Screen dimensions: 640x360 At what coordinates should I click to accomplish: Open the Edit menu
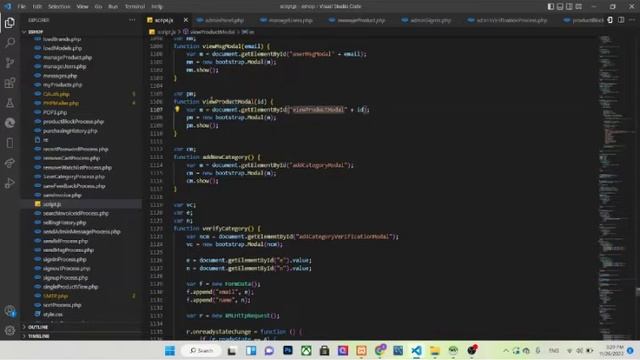[x=37, y=7]
